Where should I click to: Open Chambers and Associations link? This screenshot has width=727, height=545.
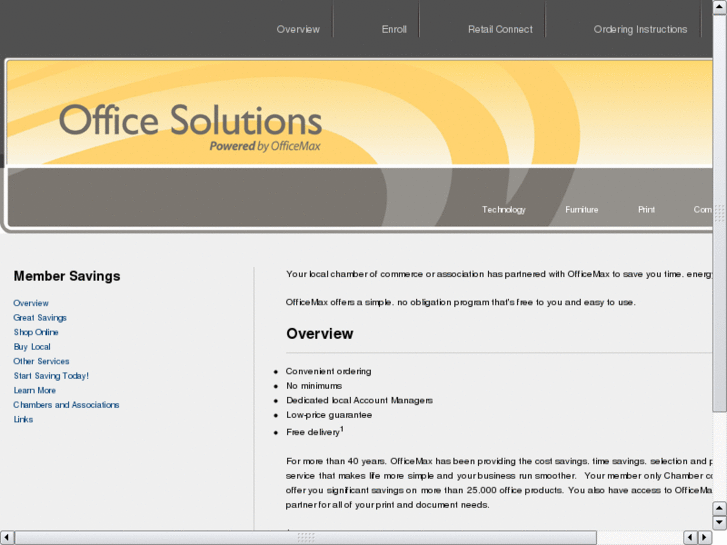(66, 404)
